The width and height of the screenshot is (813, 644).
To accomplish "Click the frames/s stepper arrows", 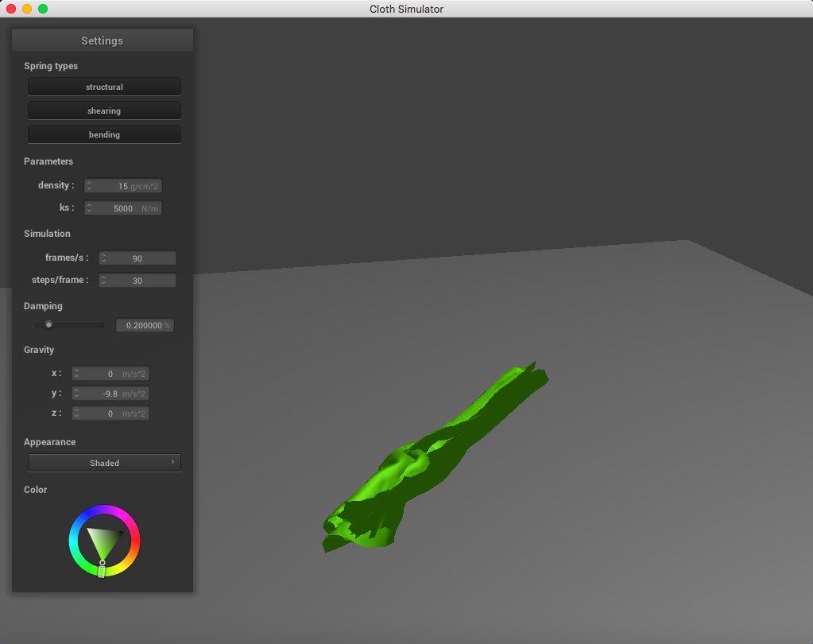I will (x=103, y=258).
